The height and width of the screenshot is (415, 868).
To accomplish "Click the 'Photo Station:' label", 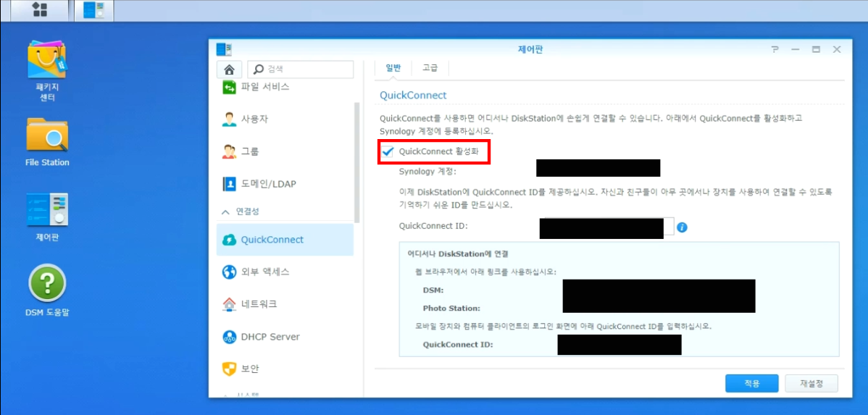I will pos(451,309).
